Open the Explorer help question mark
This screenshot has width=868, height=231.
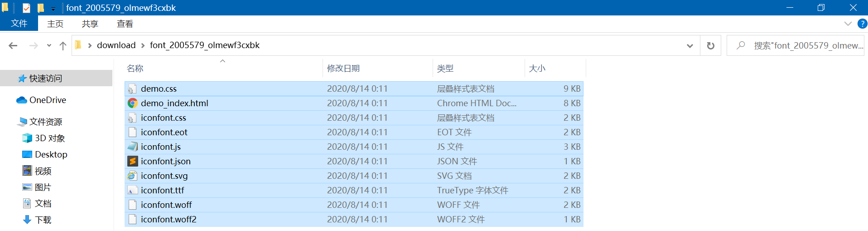pos(863,24)
